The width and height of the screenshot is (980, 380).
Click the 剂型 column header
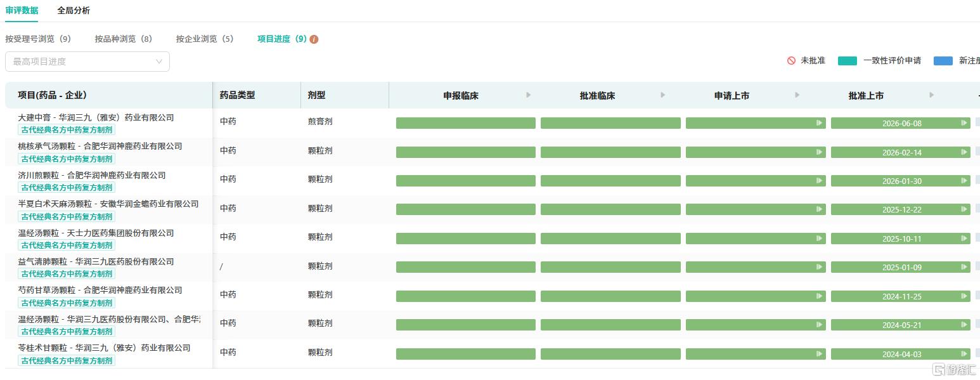pos(316,95)
